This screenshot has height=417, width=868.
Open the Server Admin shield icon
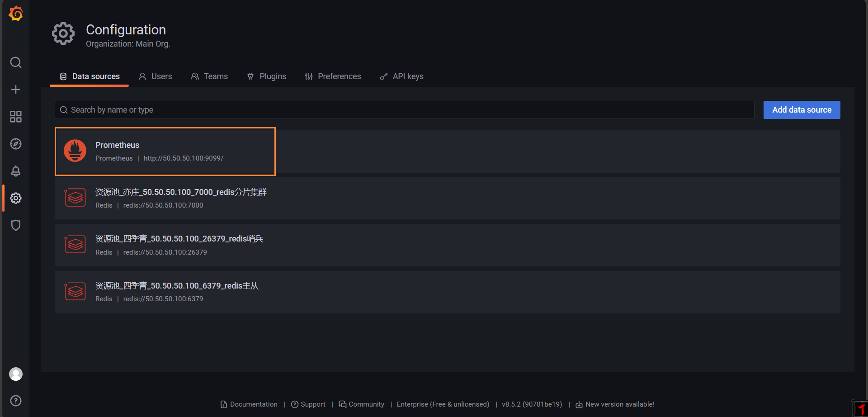16,225
